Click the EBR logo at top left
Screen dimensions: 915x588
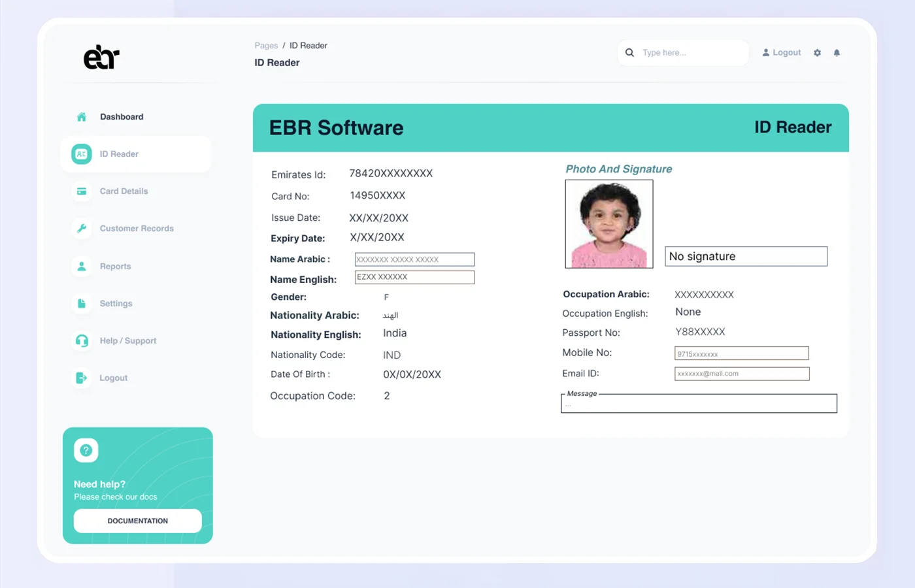pyautogui.click(x=101, y=57)
